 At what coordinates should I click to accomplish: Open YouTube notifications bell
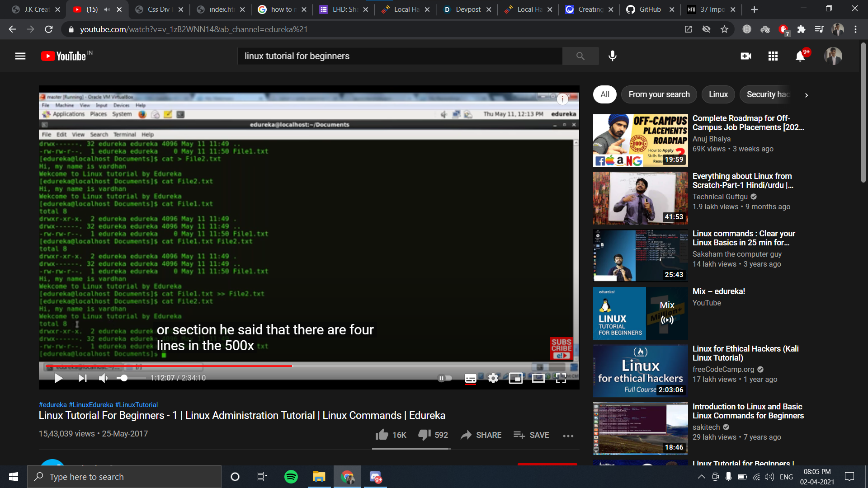click(x=800, y=56)
